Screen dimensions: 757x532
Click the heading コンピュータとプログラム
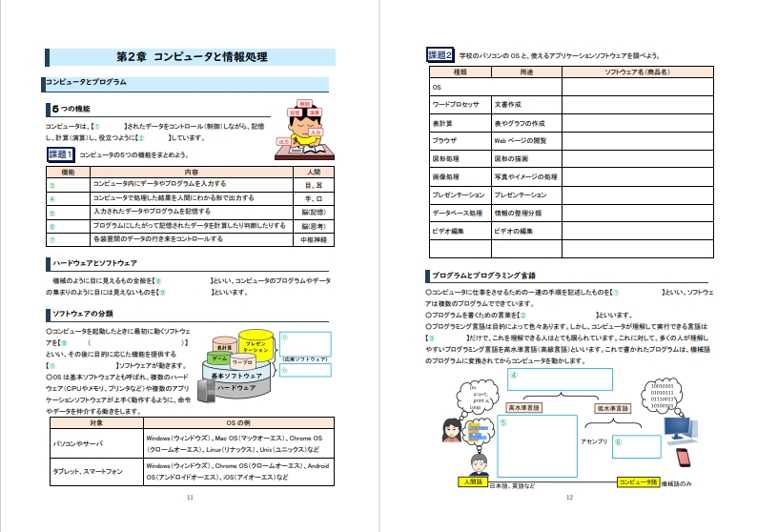[x=86, y=82]
